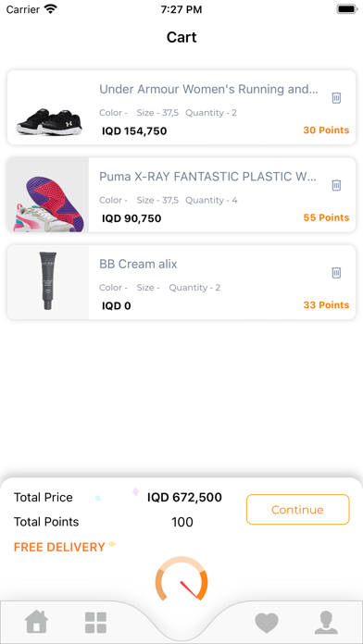Screen dimensions: 363x644
Task: Delete the Under Armour shoes from cart
Action: coord(336,98)
